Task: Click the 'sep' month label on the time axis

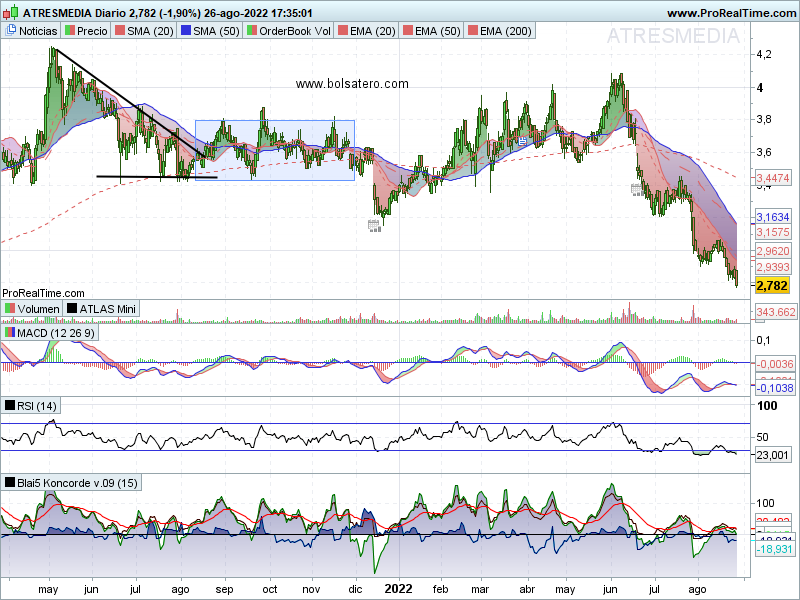Action: [224, 590]
